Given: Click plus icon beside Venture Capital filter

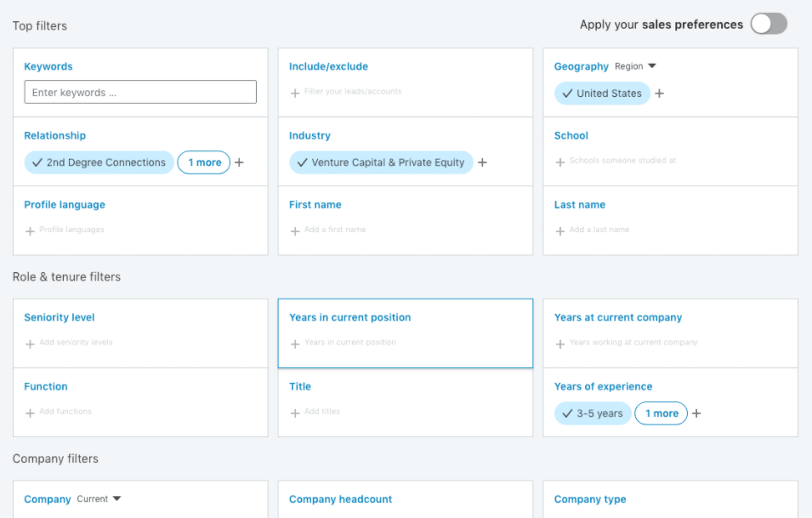Looking at the screenshot, I should (482, 162).
